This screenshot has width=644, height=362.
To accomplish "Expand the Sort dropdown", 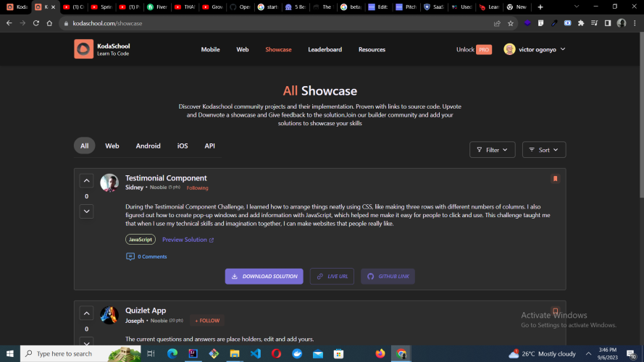I will tap(544, 150).
